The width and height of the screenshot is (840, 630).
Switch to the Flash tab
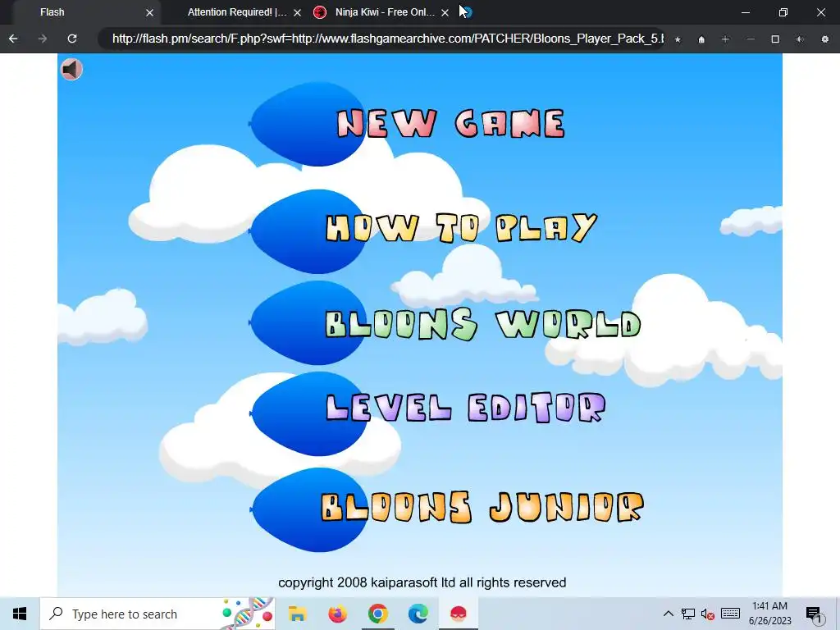(x=87, y=12)
